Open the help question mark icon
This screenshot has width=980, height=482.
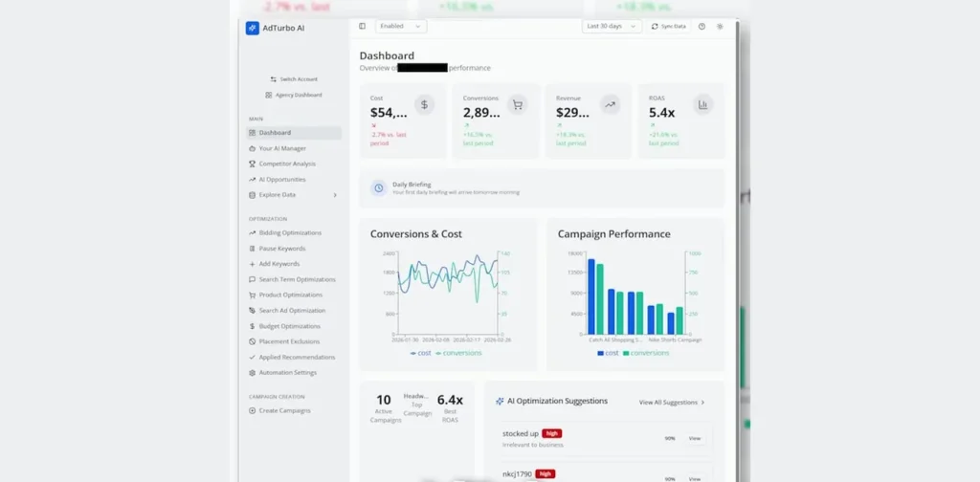702,26
